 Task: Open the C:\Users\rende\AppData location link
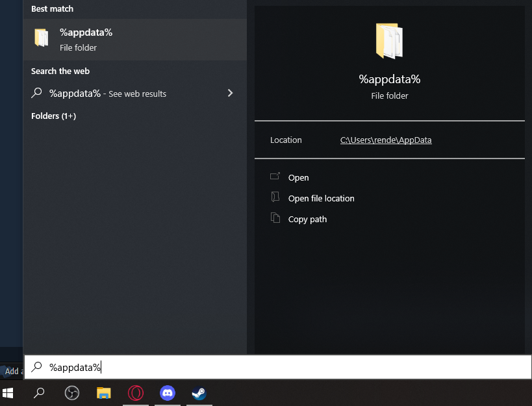(x=386, y=140)
